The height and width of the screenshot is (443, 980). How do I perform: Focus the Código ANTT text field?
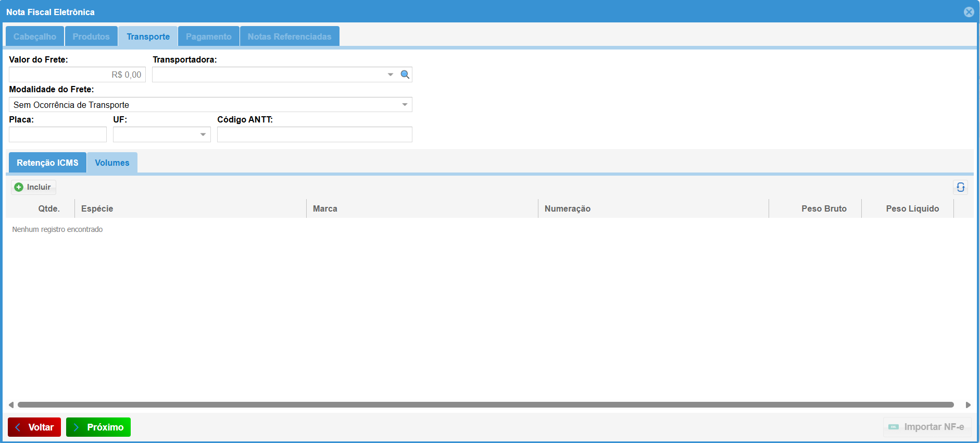(314, 134)
